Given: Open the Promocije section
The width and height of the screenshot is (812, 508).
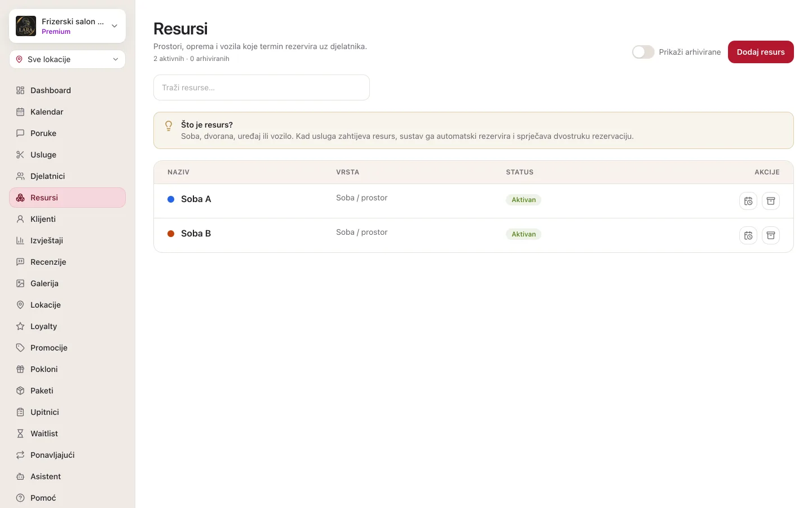Looking at the screenshot, I should click(x=67, y=348).
